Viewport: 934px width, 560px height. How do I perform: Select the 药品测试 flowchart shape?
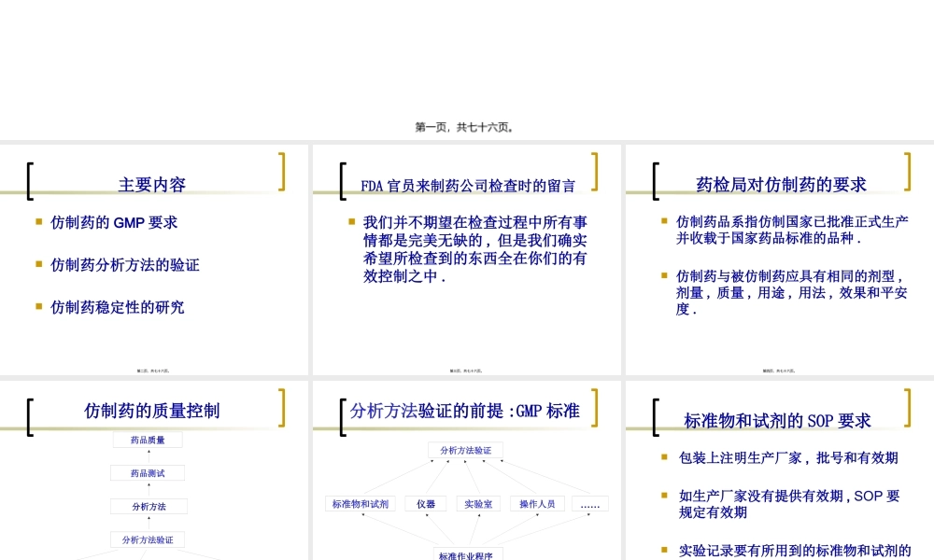click(x=147, y=472)
